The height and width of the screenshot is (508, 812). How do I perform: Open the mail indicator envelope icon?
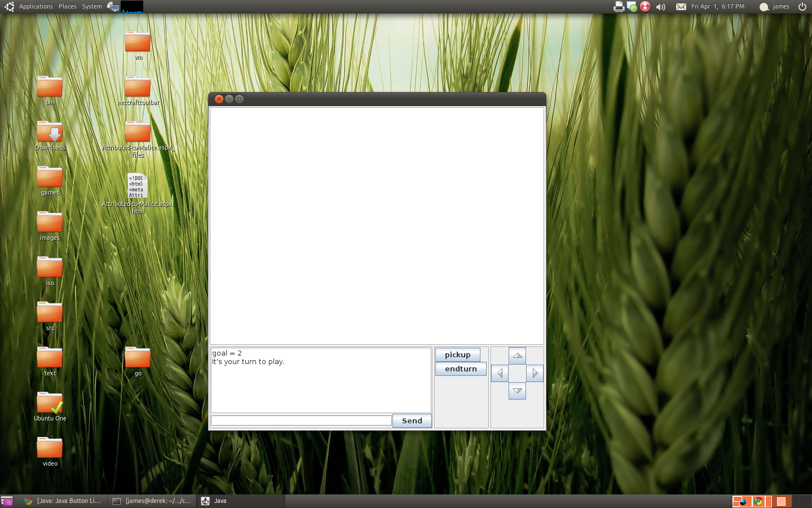[x=681, y=7]
